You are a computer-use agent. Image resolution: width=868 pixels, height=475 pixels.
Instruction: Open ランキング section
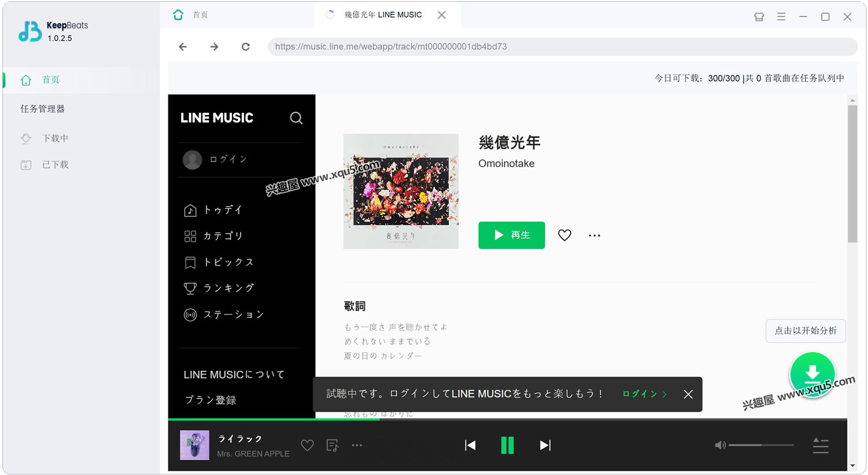(x=219, y=288)
